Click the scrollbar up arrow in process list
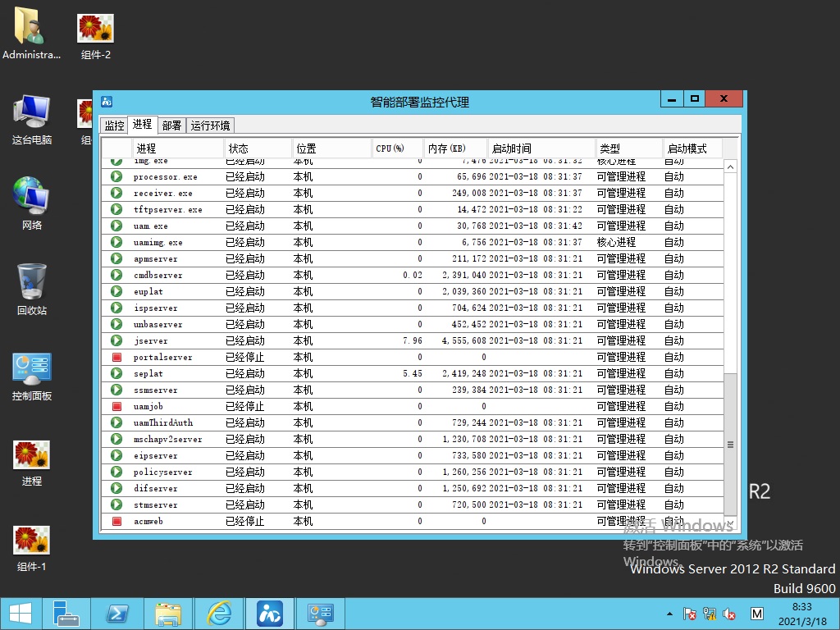The width and height of the screenshot is (840, 630). tap(730, 167)
